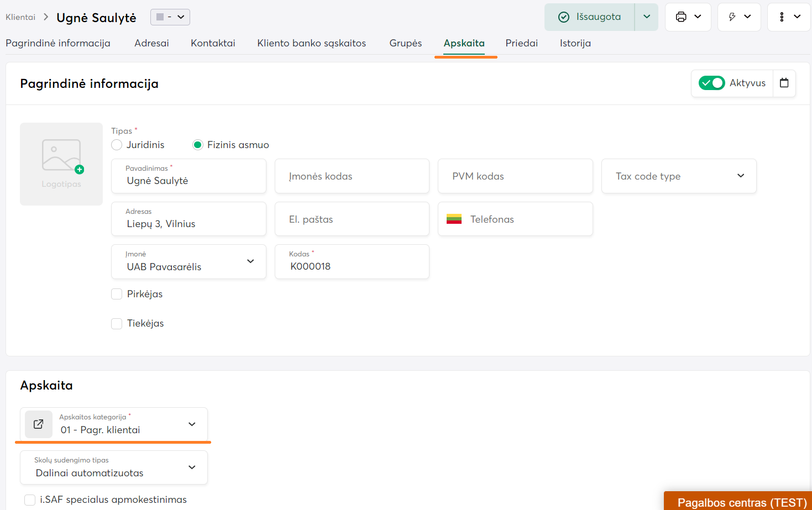Image resolution: width=812 pixels, height=510 pixels.
Task: Open the print options icon
Action: (x=681, y=17)
